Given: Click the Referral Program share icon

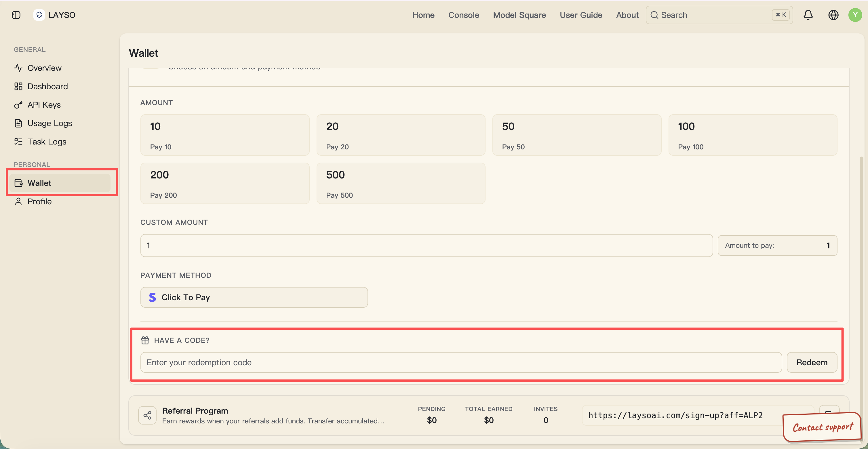Looking at the screenshot, I should click(x=147, y=415).
